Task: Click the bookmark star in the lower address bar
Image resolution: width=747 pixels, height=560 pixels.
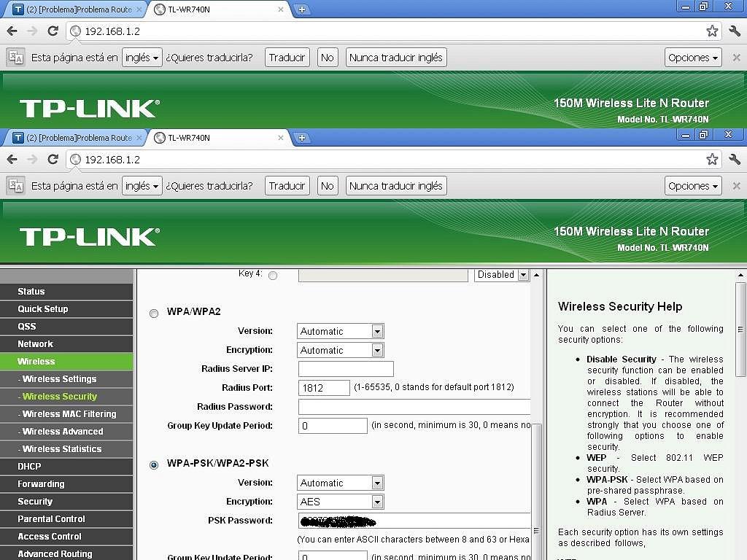Action: pos(712,159)
